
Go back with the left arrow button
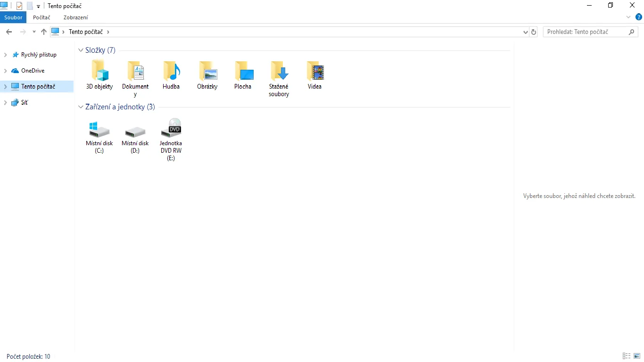pos(9,32)
